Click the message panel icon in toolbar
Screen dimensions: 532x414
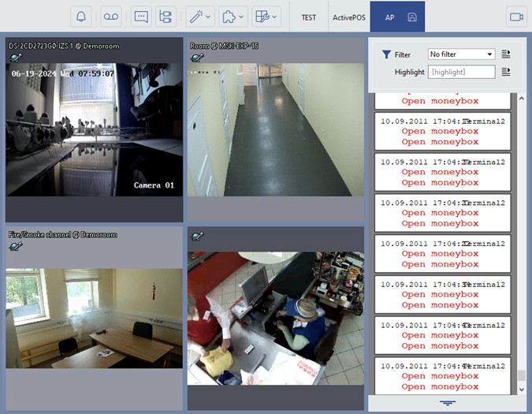point(141,17)
